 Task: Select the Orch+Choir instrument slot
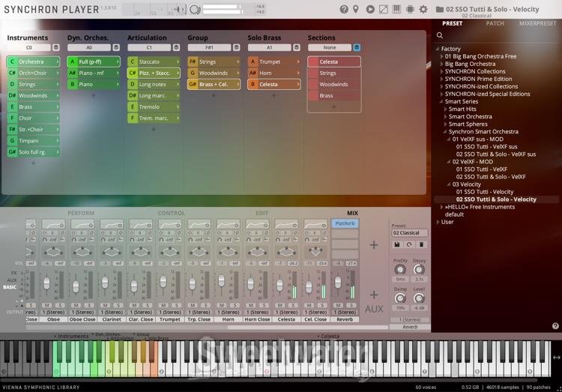click(x=33, y=73)
